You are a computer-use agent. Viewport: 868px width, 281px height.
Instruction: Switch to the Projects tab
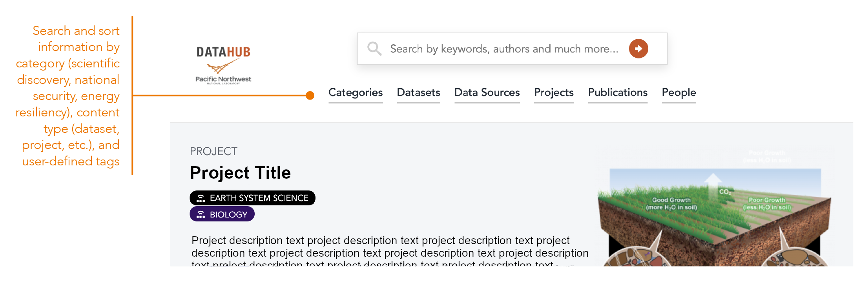[x=554, y=92]
